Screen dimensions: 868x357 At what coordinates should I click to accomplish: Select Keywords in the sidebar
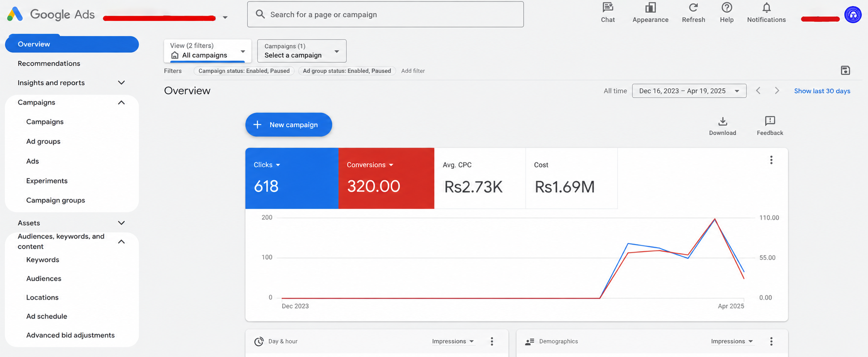(x=43, y=260)
